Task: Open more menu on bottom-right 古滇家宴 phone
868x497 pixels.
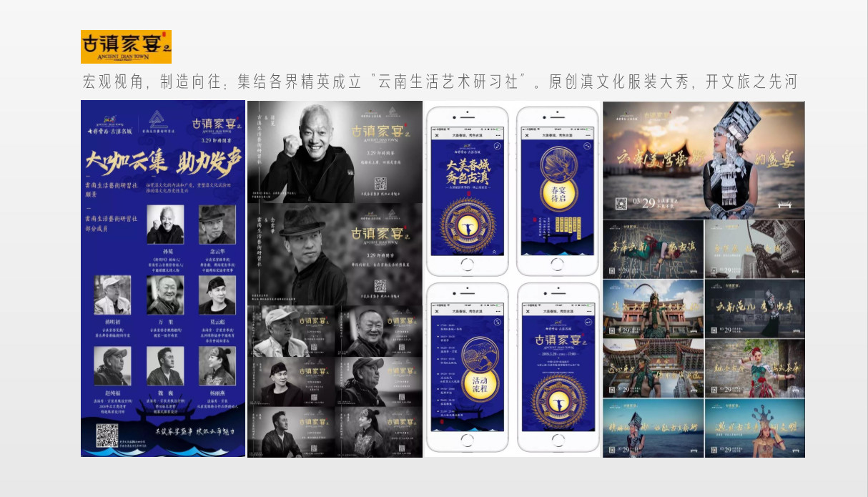Action: pyautogui.click(x=590, y=311)
